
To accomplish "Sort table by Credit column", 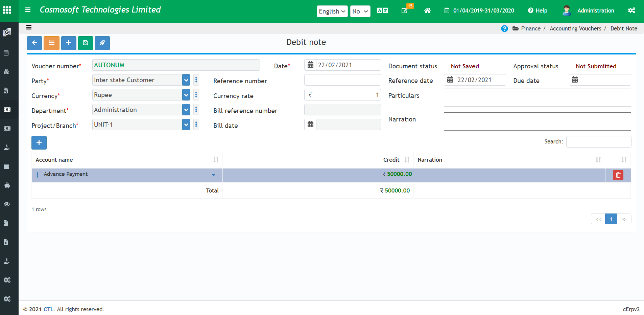I will click(407, 160).
